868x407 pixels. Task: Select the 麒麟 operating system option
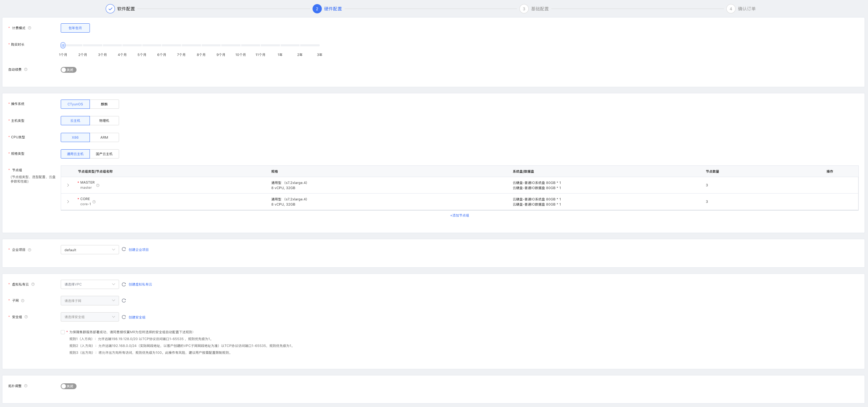tap(104, 104)
